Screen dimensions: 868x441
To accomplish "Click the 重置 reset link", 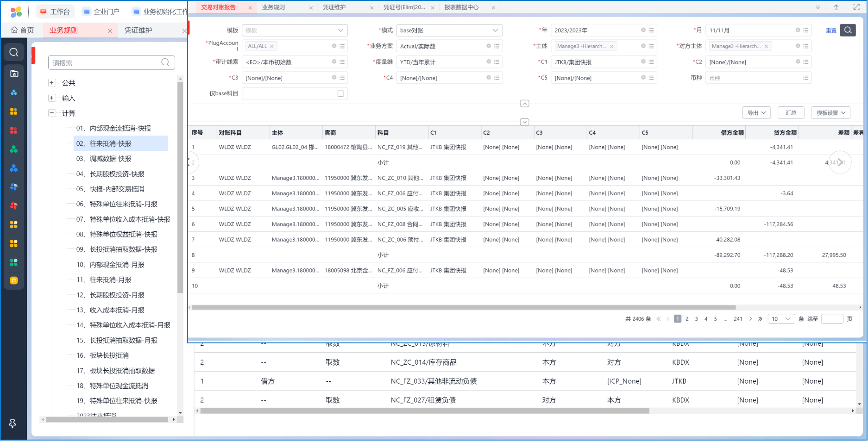I will pyautogui.click(x=831, y=31).
